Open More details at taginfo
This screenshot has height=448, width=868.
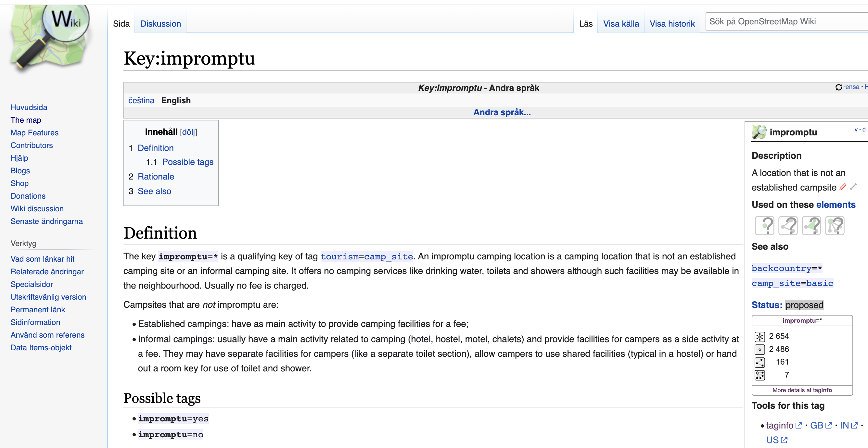click(802, 390)
